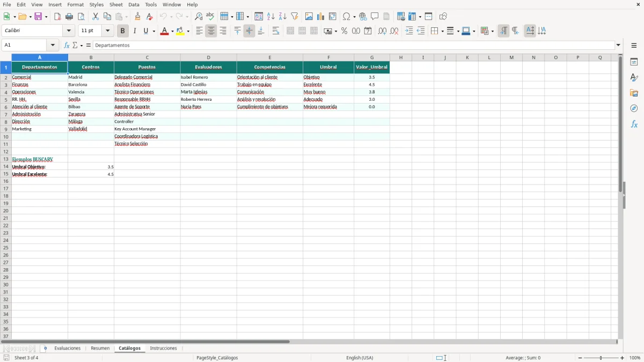This screenshot has width=644, height=362.
Task: Clear direct formatting icon
Action: [x=150, y=17]
